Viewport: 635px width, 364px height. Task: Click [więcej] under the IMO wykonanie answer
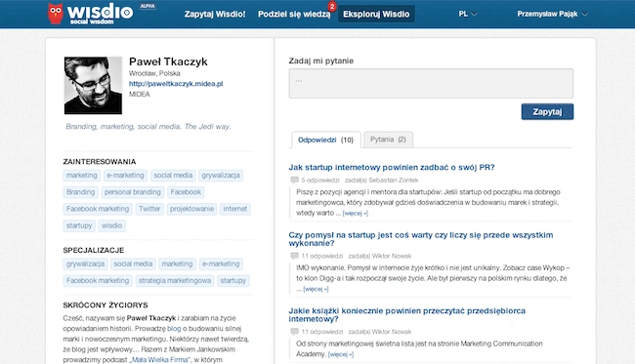coord(316,289)
